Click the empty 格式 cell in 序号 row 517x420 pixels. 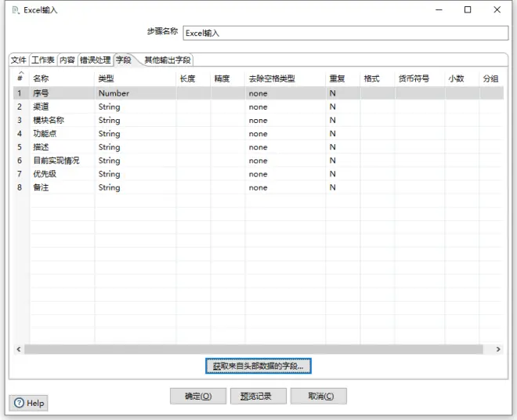[x=378, y=93]
